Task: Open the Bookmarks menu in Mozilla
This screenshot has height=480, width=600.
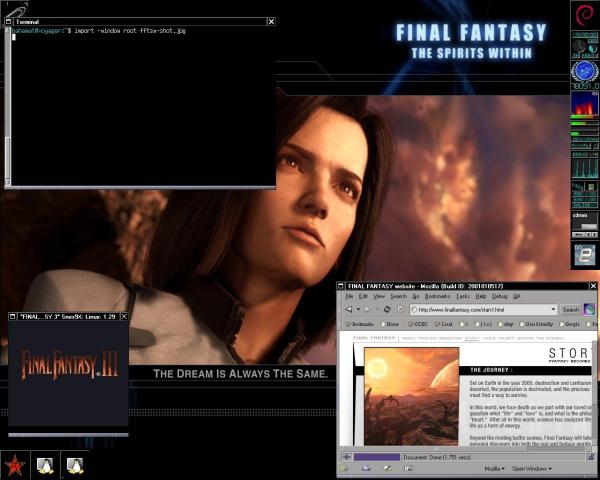Action: (x=437, y=296)
